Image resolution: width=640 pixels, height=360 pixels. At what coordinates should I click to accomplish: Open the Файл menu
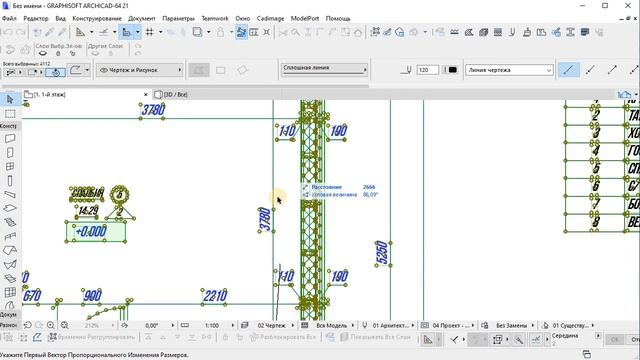[x=9, y=18]
